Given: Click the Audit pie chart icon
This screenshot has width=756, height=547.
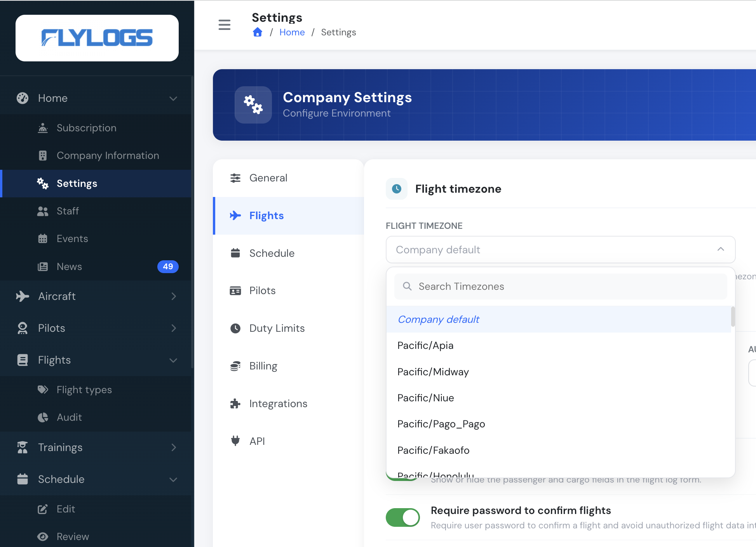Looking at the screenshot, I should coord(43,417).
